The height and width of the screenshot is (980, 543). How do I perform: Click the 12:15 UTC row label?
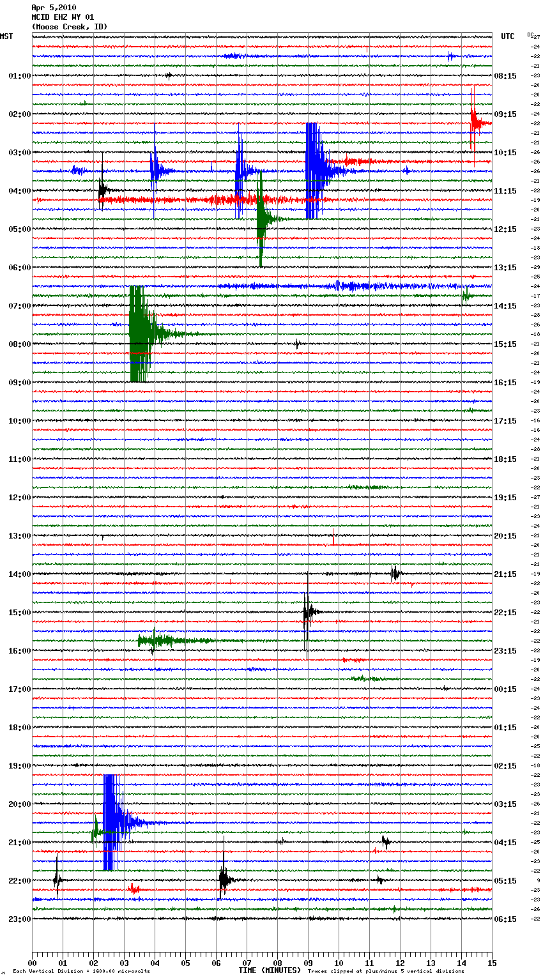pyautogui.click(x=505, y=229)
